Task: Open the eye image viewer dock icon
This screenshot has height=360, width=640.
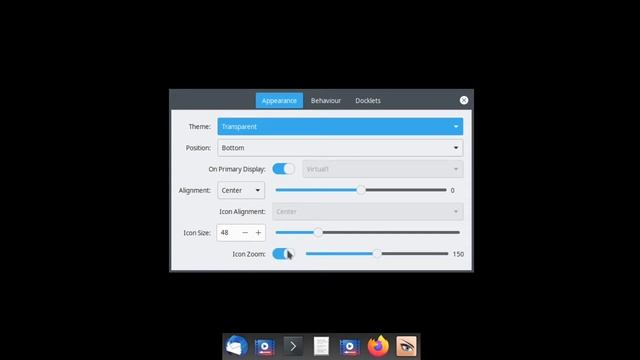Action: [407, 347]
